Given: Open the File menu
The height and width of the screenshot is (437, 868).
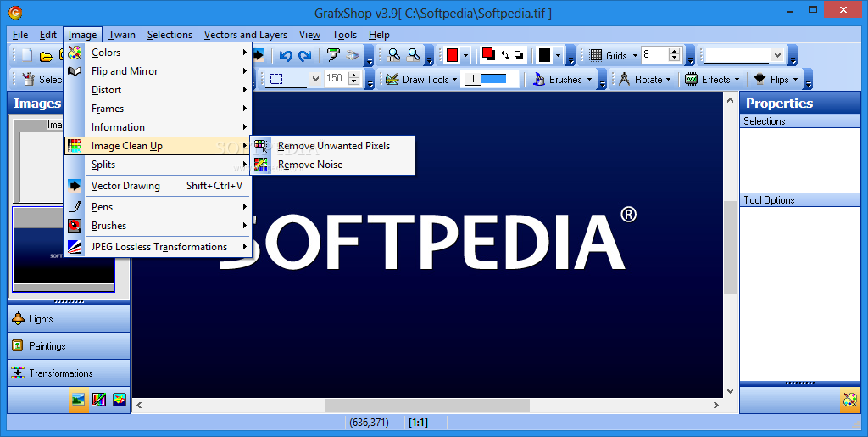Looking at the screenshot, I should [x=20, y=35].
